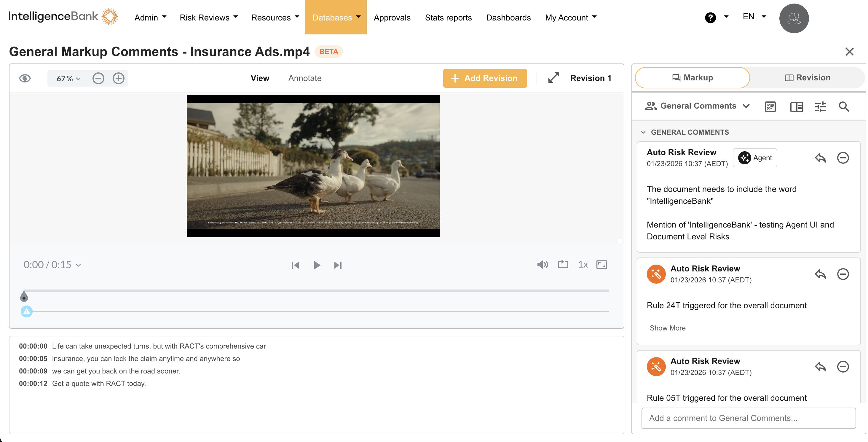Switch to the Revision tab
This screenshot has height=442, width=868.
click(x=807, y=77)
